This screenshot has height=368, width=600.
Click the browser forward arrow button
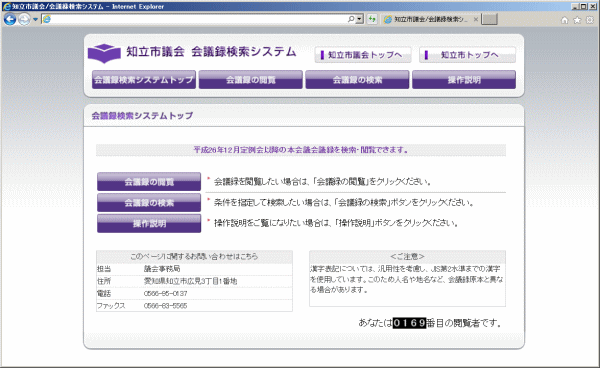(x=24, y=19)
